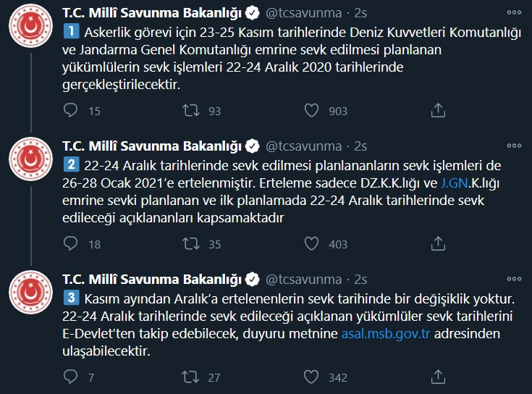
Task: Like the second tweet with 403 likes
Action: point(312,244)
